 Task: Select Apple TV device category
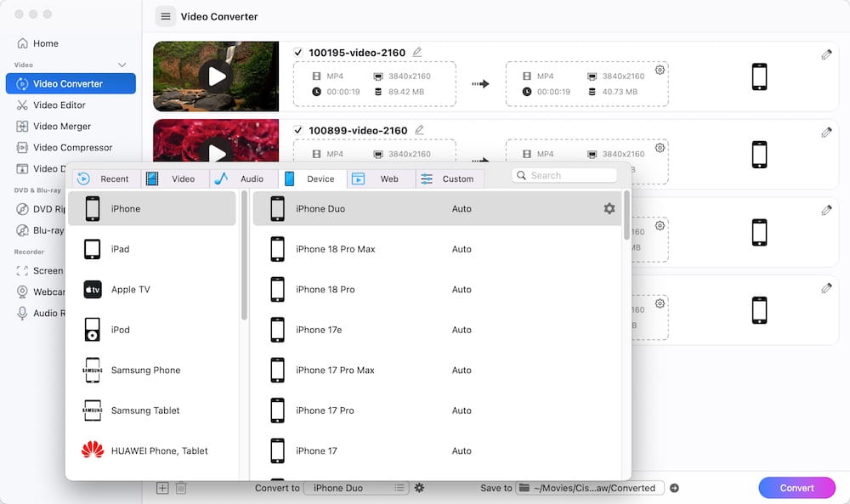tap(152, 289)
